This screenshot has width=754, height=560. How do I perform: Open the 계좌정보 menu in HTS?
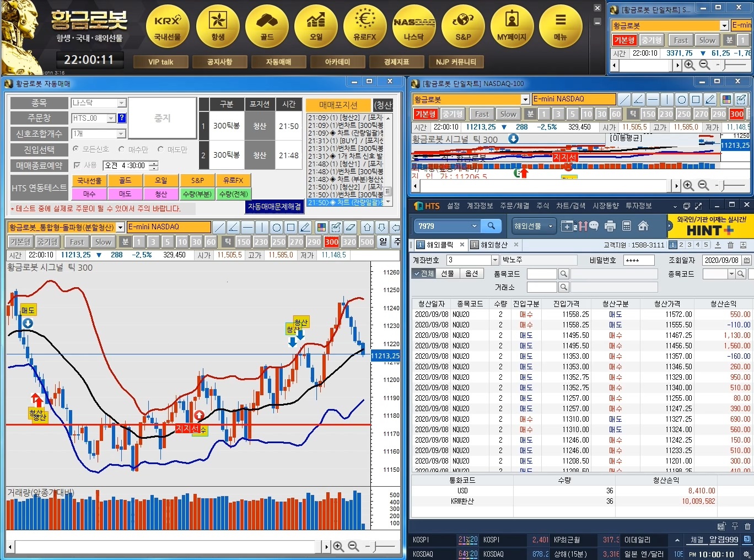click(480, 206)
